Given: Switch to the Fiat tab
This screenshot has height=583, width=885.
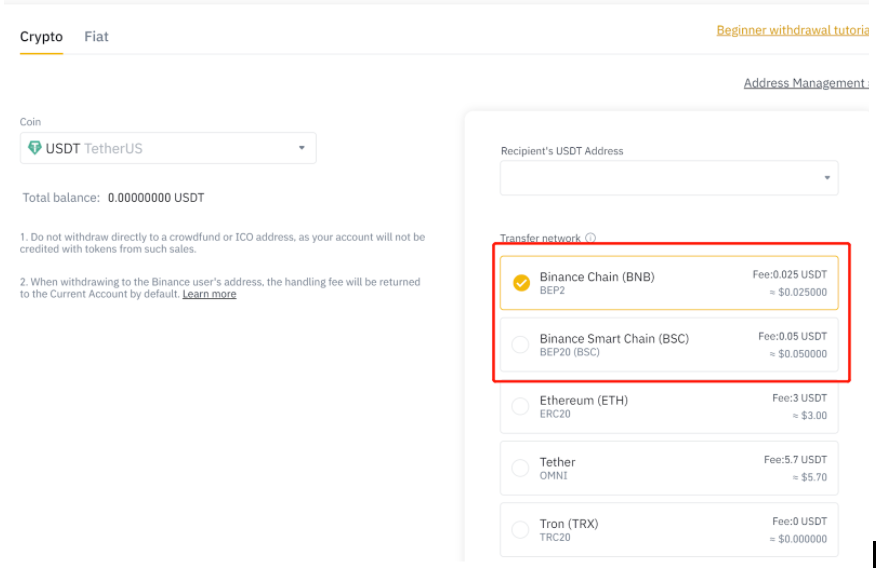Looking at the screenshot, I should point(97,37).
